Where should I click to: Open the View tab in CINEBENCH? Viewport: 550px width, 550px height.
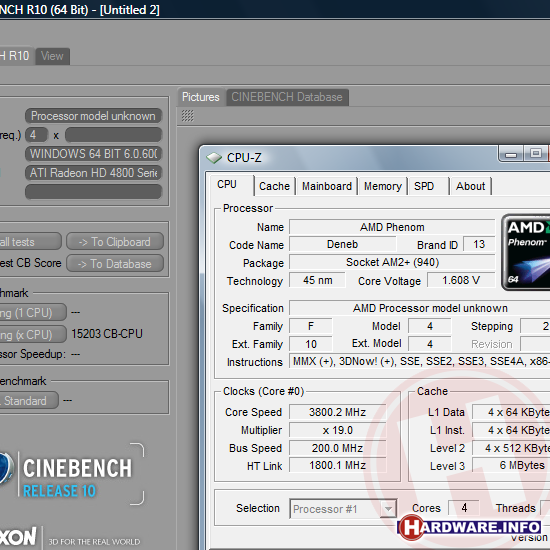52,56
